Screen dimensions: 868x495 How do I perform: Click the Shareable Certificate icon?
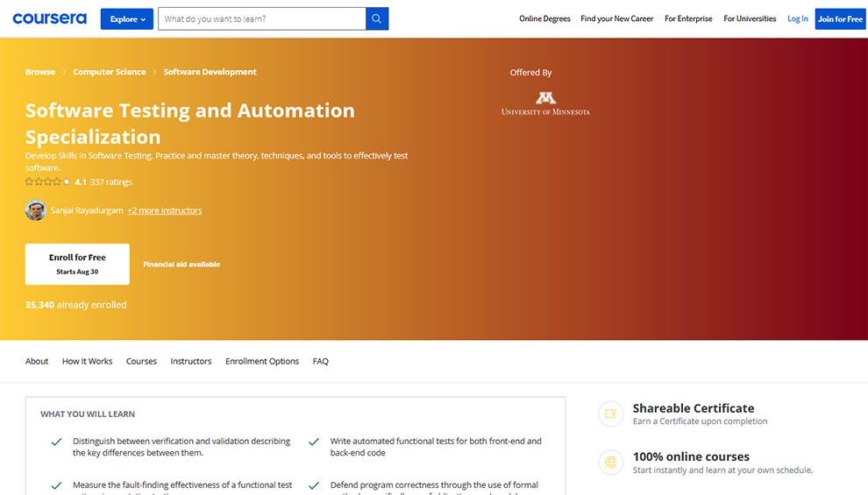pos(610,414)
